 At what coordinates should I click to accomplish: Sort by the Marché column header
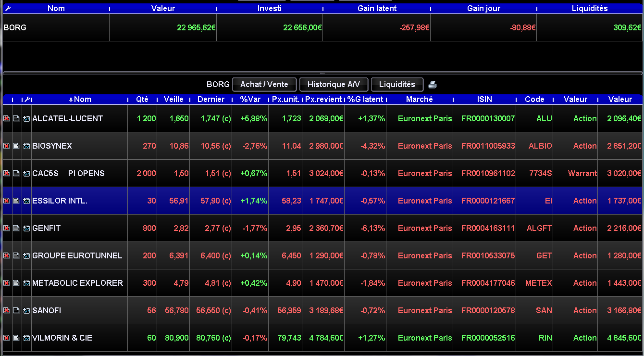click(x=420, y=99)
